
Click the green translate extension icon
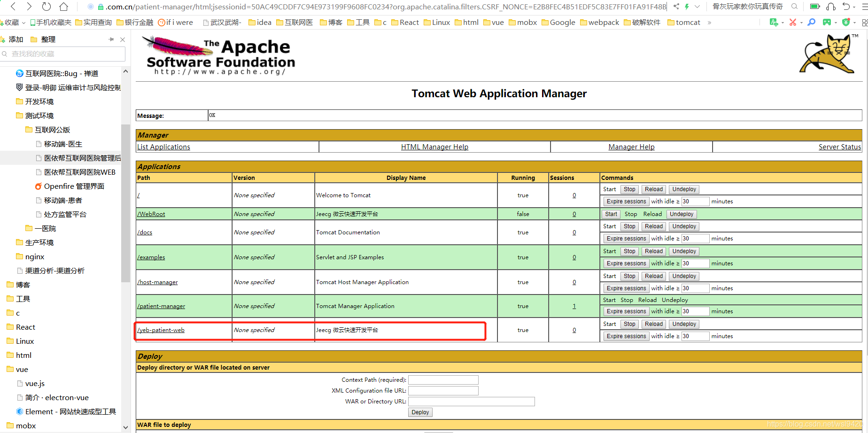774,22
